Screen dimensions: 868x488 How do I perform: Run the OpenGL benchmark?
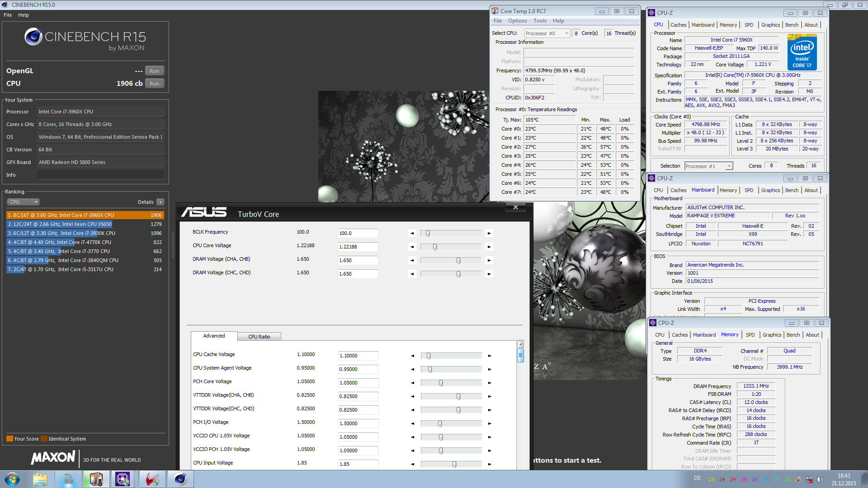154,71
